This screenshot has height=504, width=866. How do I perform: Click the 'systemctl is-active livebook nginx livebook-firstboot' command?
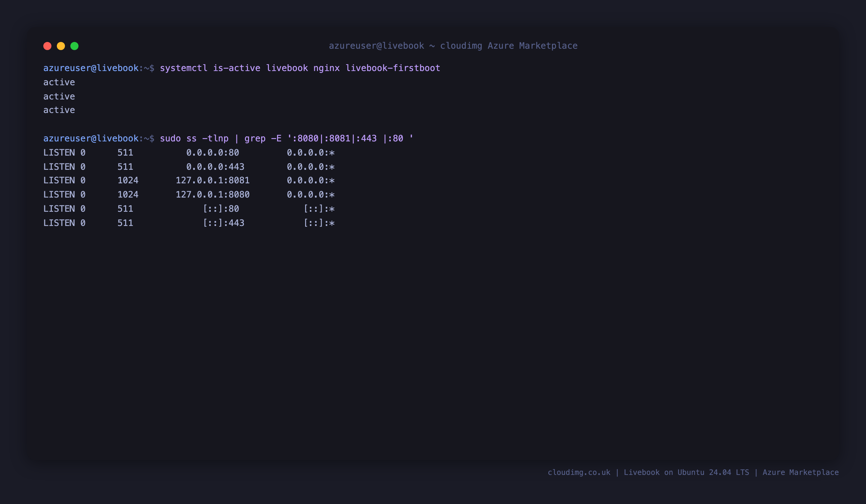300,68
